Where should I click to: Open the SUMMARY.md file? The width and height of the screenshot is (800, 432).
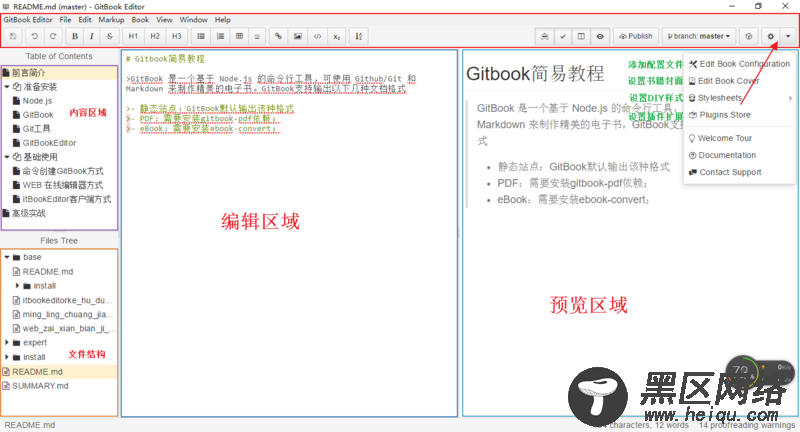pos(40,386)
